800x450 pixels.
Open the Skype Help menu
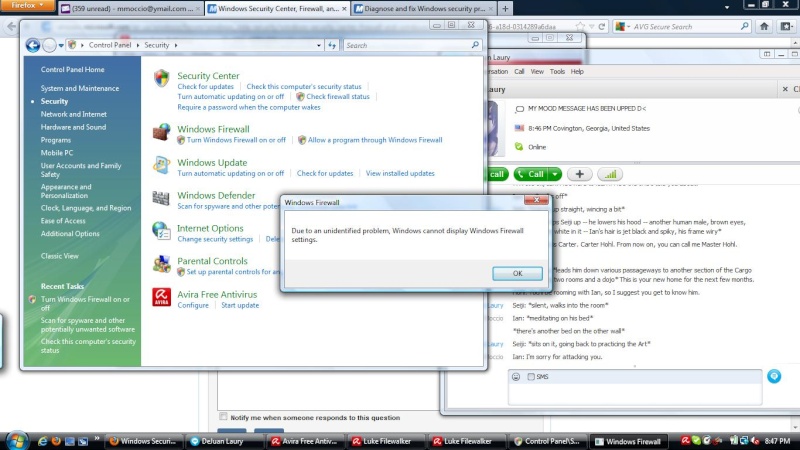pyautogui.click(x=577, y=71)
